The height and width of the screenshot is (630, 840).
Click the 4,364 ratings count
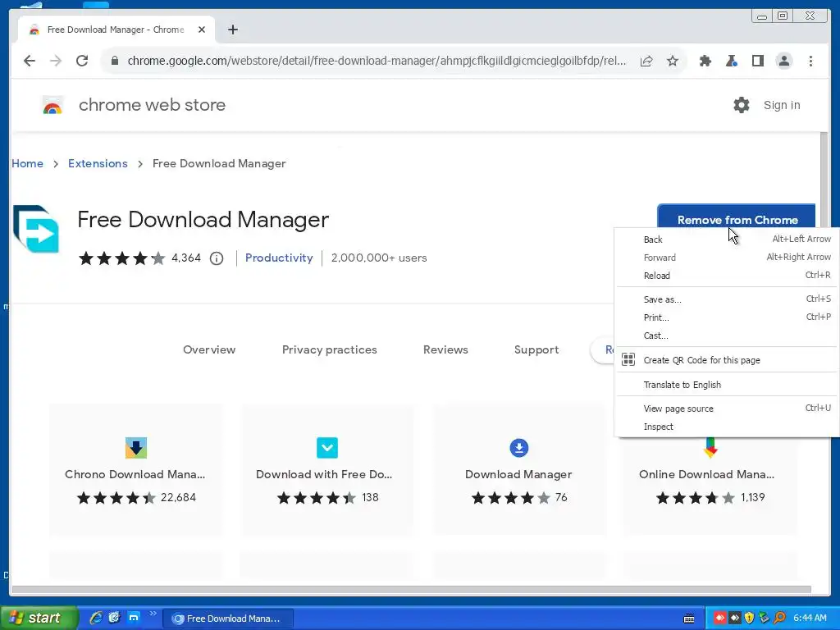click(186, 258)
